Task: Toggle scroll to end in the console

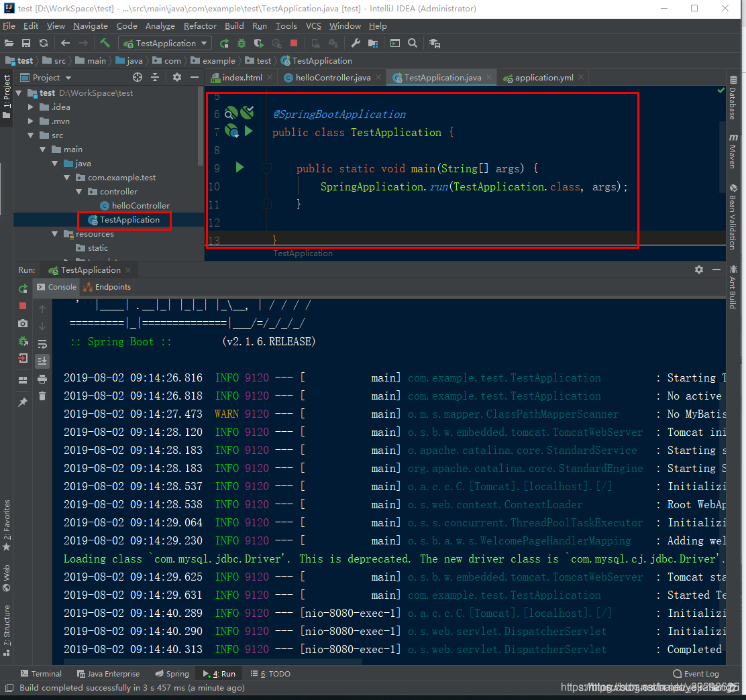Action: pos(42,361)
